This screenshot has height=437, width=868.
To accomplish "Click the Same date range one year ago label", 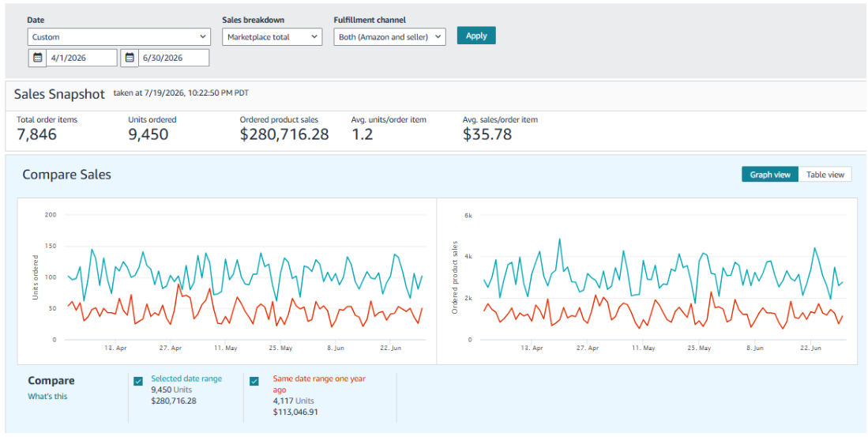I will pos(319,384).
